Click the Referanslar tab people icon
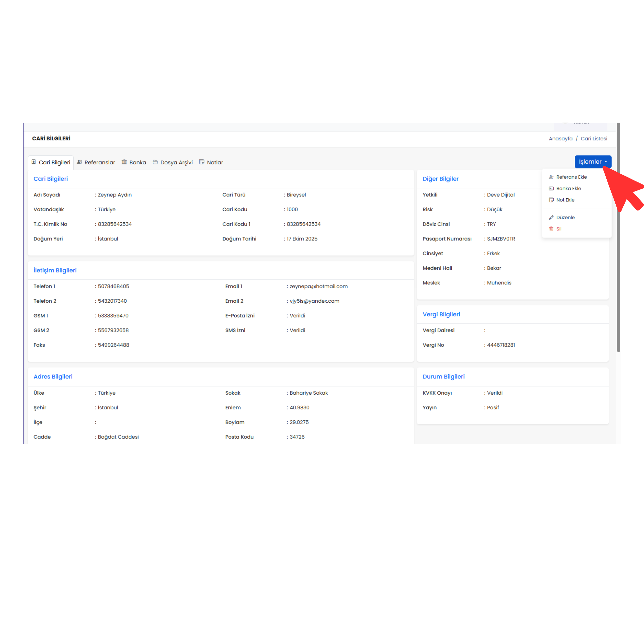 [x=79, y=162]
